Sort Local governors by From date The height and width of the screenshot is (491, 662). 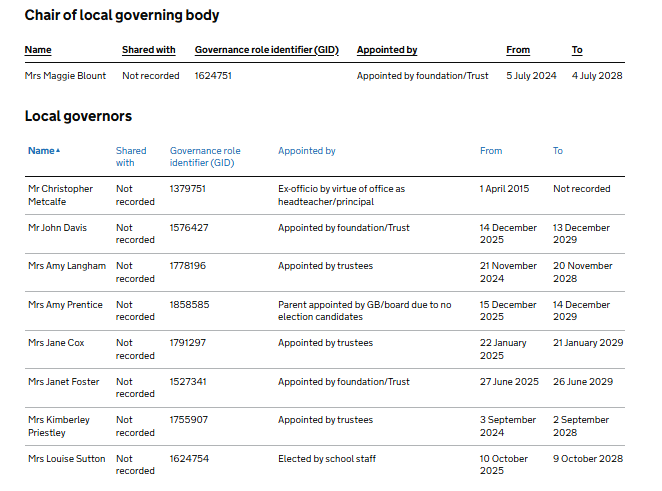(x=490, y=151)
